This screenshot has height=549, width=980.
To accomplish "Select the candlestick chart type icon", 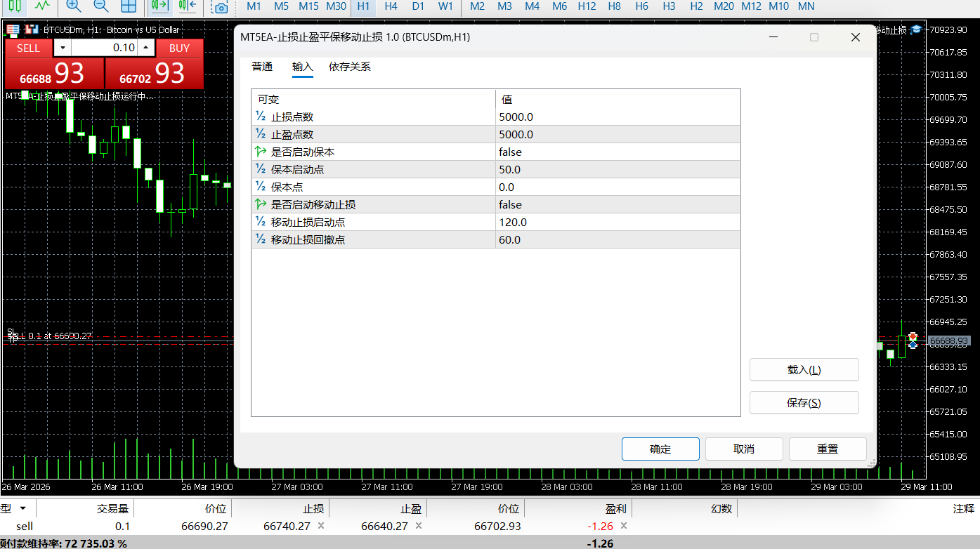I will coord(15,6).
